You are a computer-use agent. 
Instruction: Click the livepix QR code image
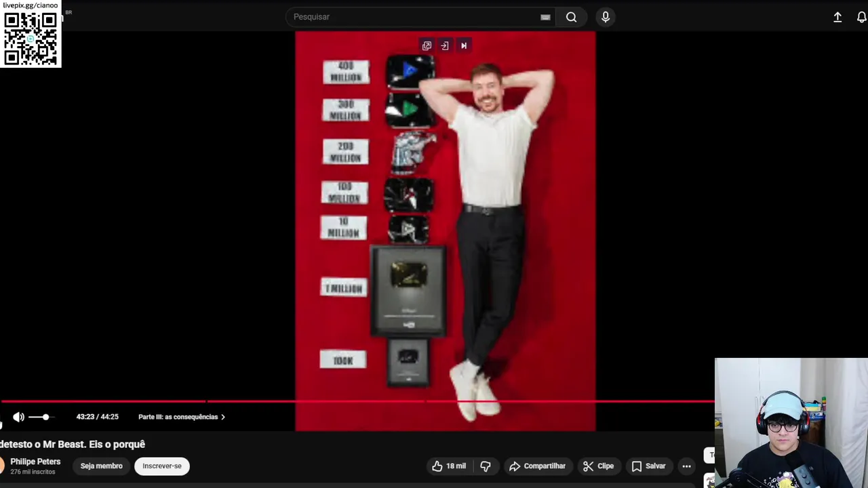click(x=31, y=38)
